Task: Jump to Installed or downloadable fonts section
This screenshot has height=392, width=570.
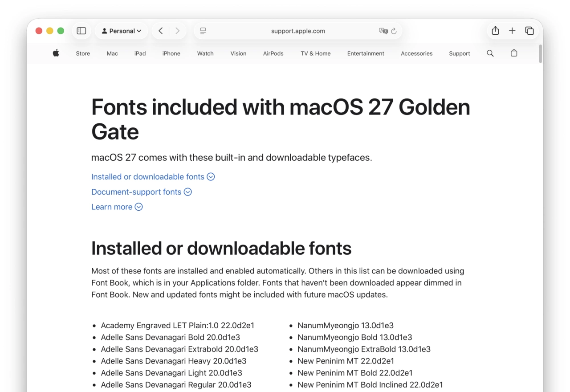Action: [x=153, y=177]
